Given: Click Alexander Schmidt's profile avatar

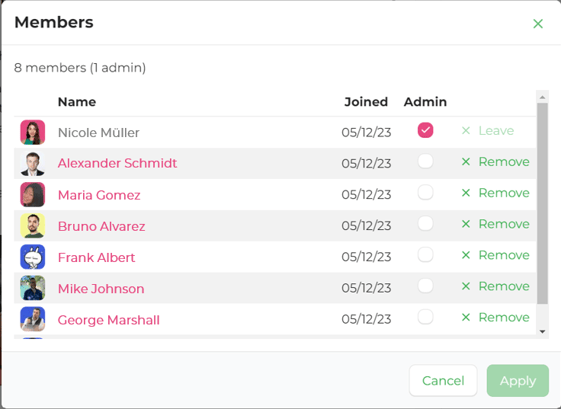Looking at the screenshot, I should pos(33,164).
